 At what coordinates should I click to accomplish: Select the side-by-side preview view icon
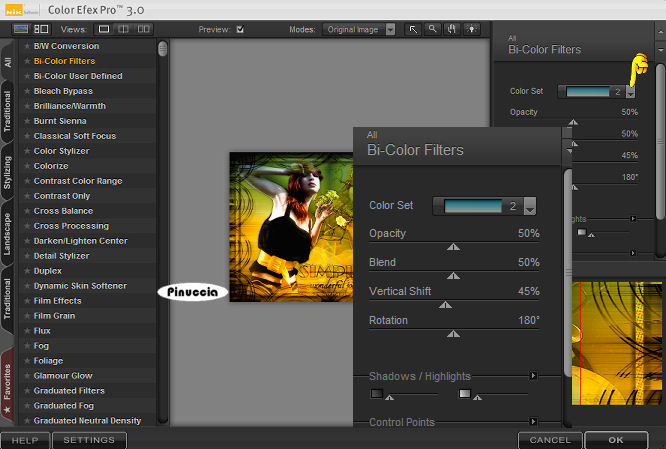click(143, 29)
